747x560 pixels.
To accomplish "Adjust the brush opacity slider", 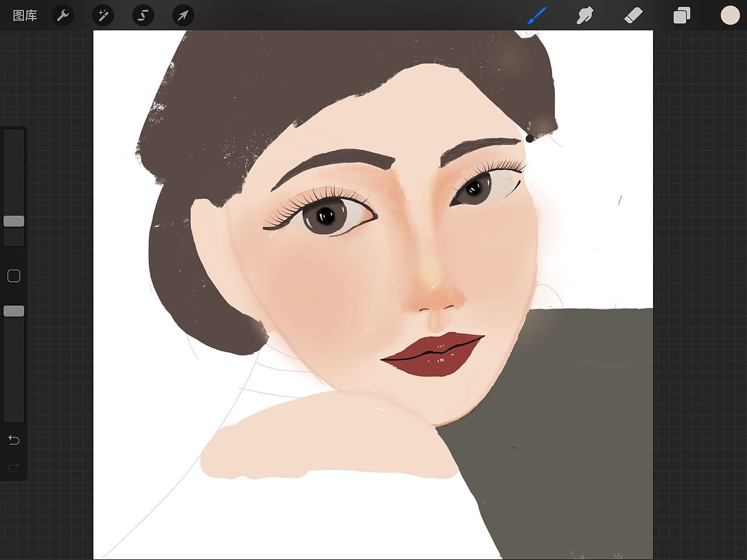I will click(14, 311).
